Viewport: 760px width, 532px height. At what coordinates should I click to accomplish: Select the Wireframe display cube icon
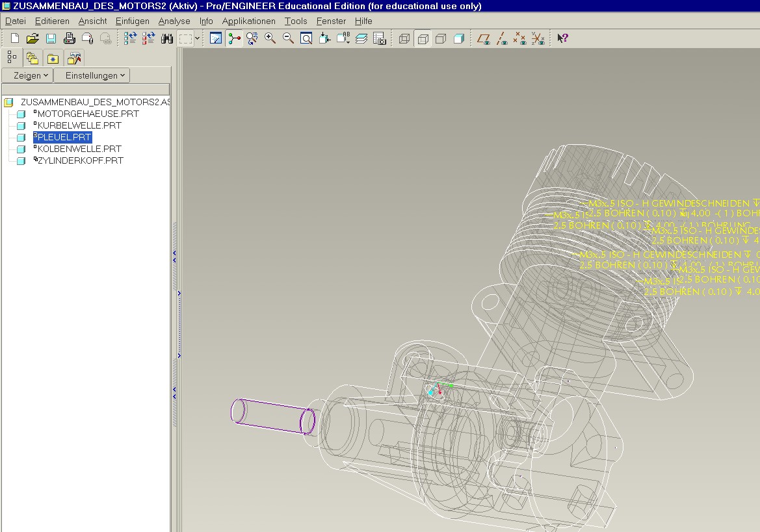pyautogui.click(x=404, y=38)
